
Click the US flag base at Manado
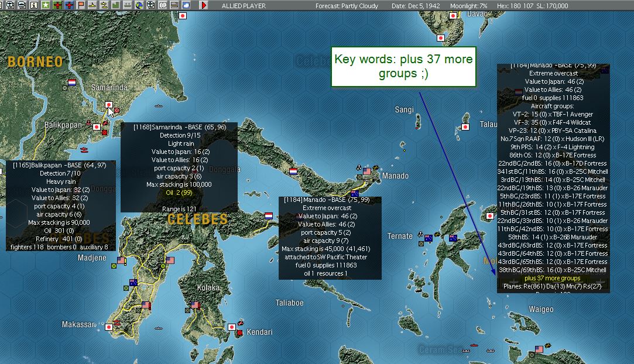(x=366, y=171)
